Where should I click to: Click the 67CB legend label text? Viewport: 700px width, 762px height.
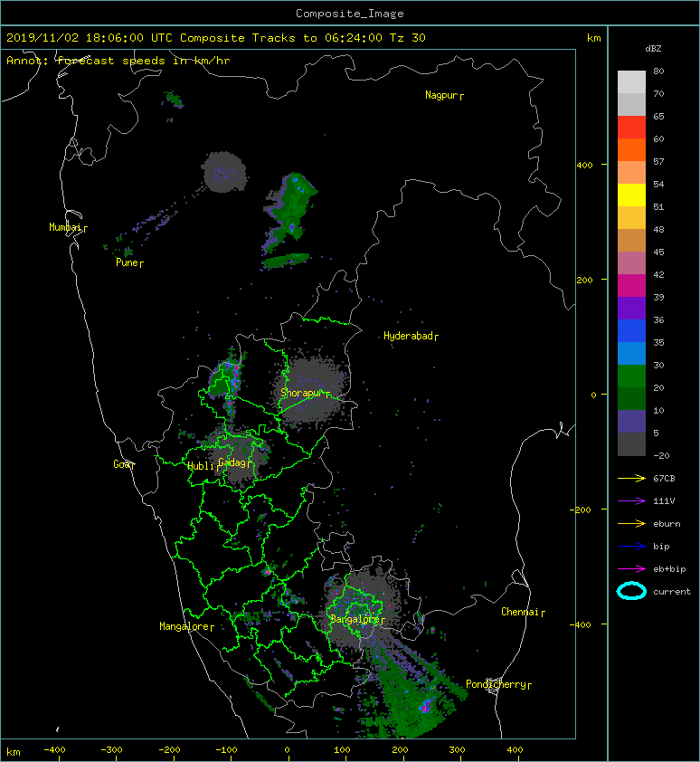coord(664,479)
